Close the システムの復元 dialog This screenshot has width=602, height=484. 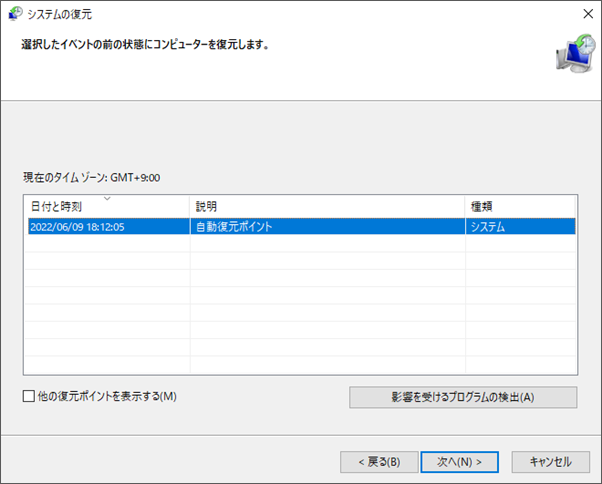(588, 14)
